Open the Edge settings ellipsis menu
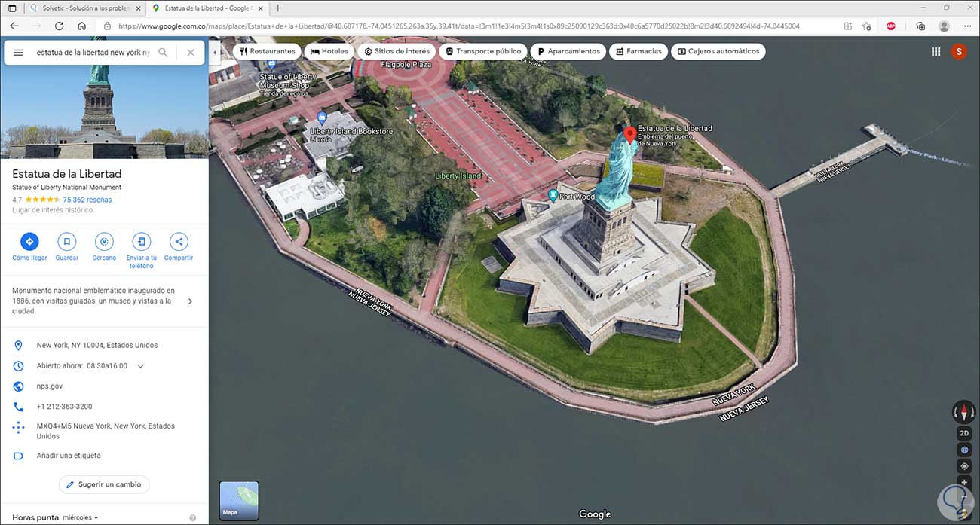The width and height of the screenshot is (980, 525). tap(967, 26)
